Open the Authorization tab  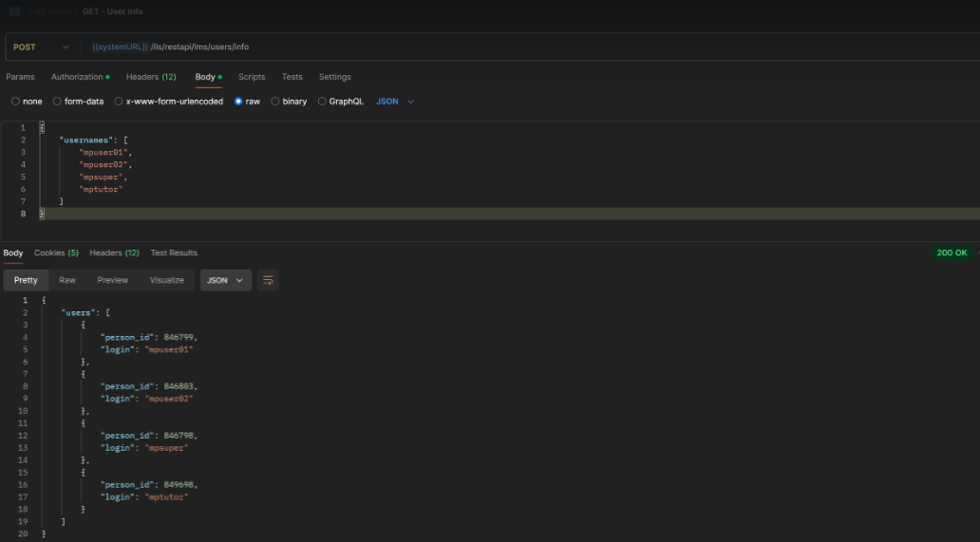point(78,77)
